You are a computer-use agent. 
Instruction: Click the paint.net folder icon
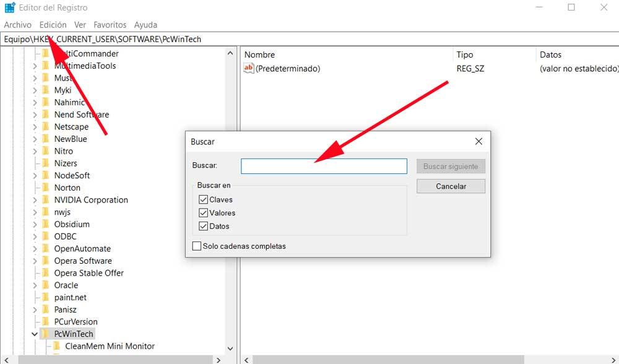pyautogui.click(x=46, y=297)
